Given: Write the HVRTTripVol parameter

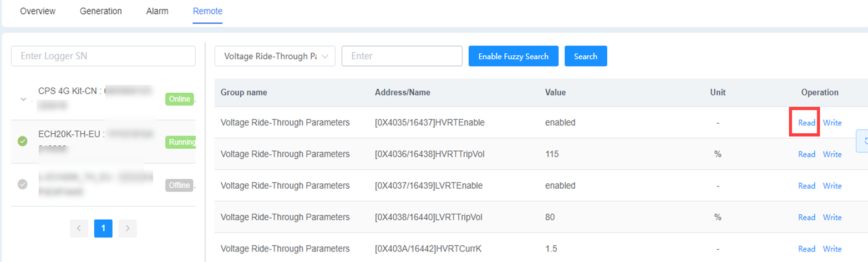Looking at the screenshot, I should click(832, 154).
